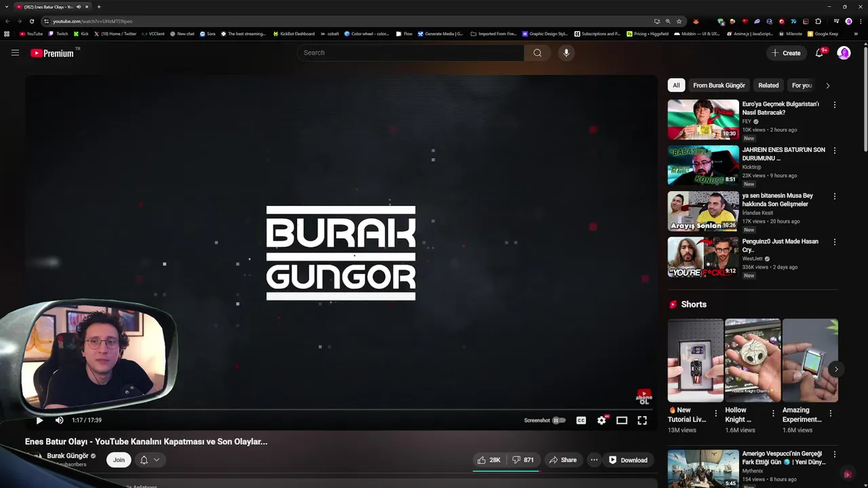The height and width of the screenshot is (488, 868).
Task: Click the abone OL subscribe watermark
Action: coord(644,396)
